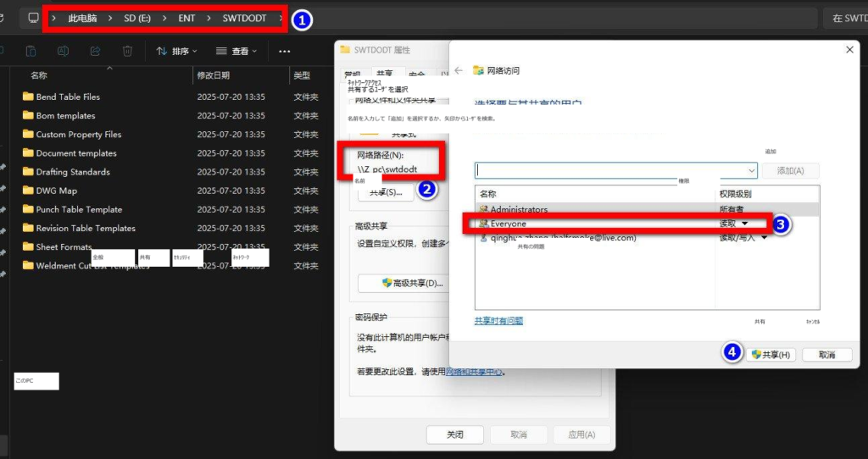Click the 共享(S)... button in properties dialog
Image resolution: width=868 pixels, height=459 pixels.
click(386, 192)
